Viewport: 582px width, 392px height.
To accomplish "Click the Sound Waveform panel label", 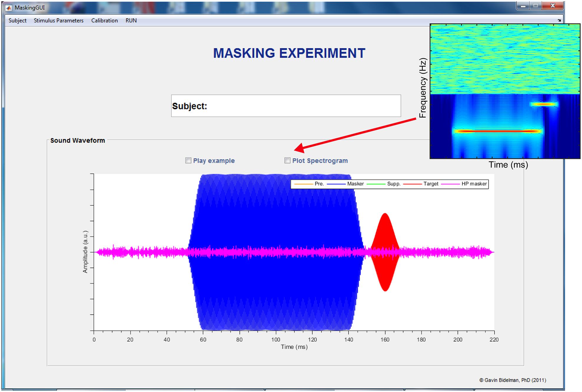I will click(x=78, y=141).
